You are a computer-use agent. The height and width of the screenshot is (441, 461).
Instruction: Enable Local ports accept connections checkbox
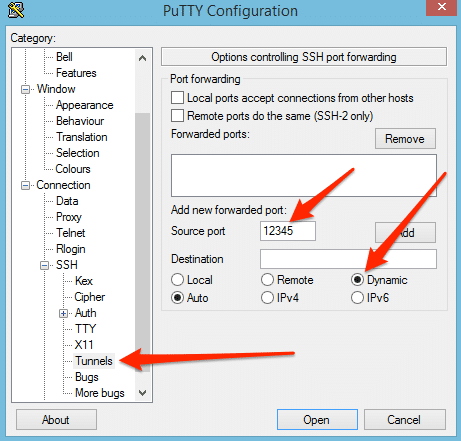(177, 98)
